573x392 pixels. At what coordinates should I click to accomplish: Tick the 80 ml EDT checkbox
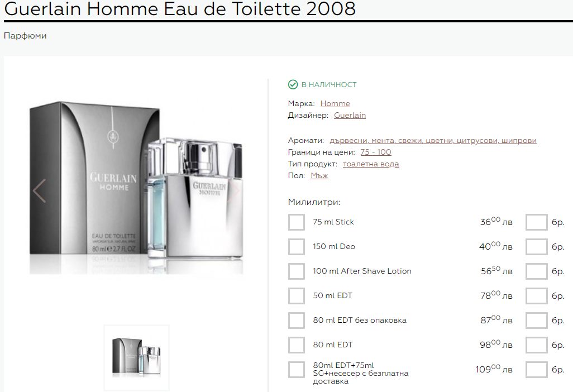(x=297, y=345)
